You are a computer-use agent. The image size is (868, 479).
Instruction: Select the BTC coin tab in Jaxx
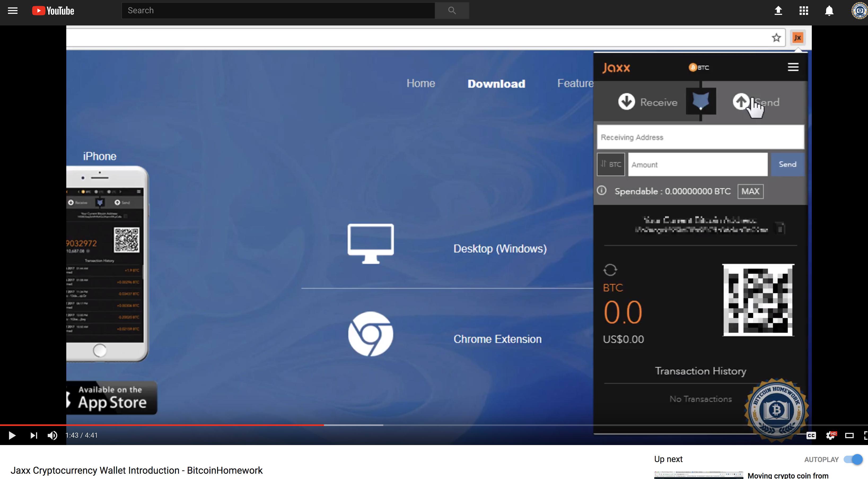coord(699,67)
